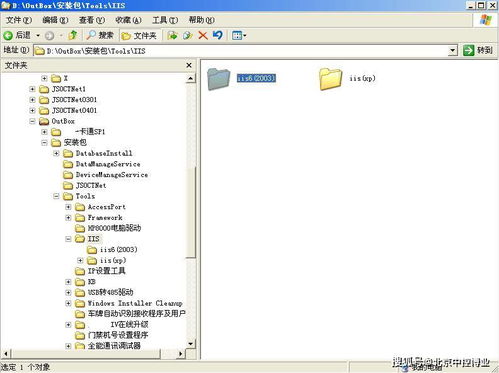Click the red Delete X icon
Screen dimensions: 499x373
203,35
